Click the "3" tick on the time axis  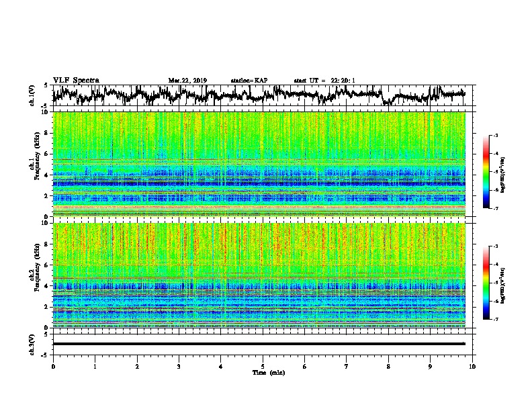click(179, 367)
